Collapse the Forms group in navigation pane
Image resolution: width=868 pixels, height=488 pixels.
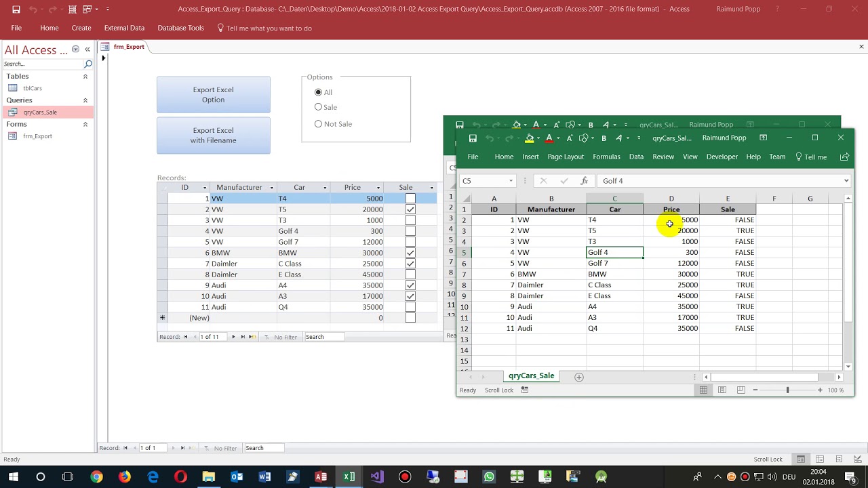85,125
